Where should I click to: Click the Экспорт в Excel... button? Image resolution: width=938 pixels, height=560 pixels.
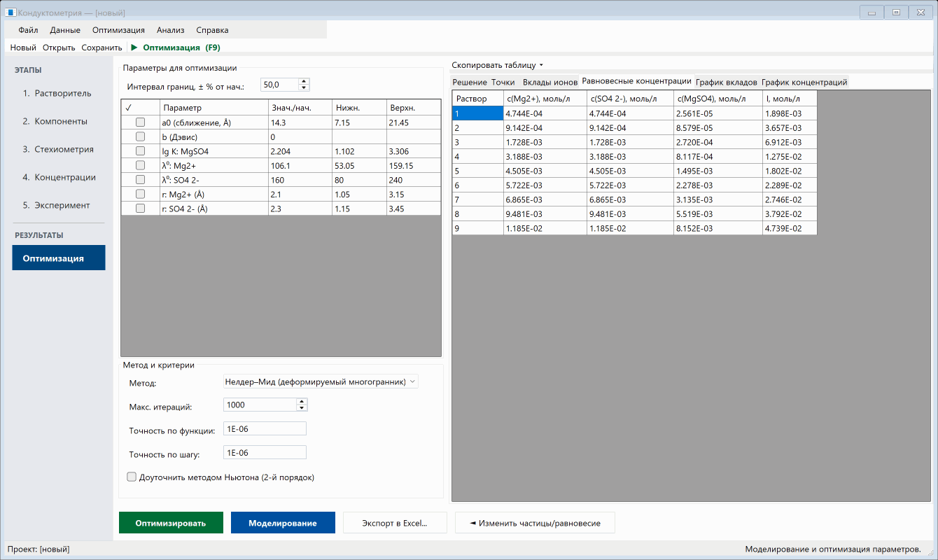pyautogui.click(x=395, y=523)
